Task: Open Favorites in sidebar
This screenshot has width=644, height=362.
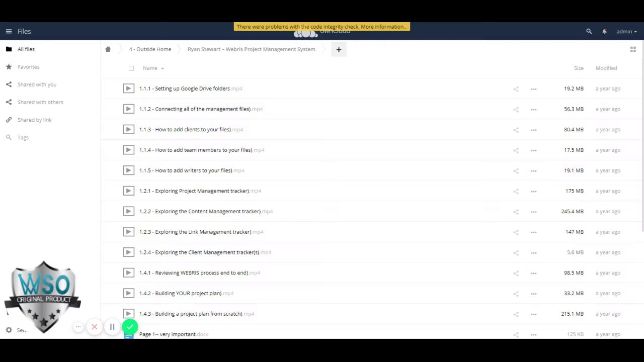Action: 28,67
